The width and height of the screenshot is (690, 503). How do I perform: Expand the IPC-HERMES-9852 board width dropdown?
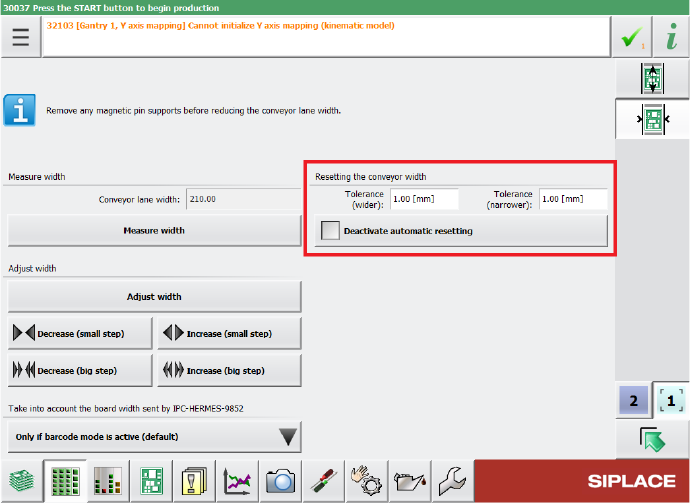[154, 437]
